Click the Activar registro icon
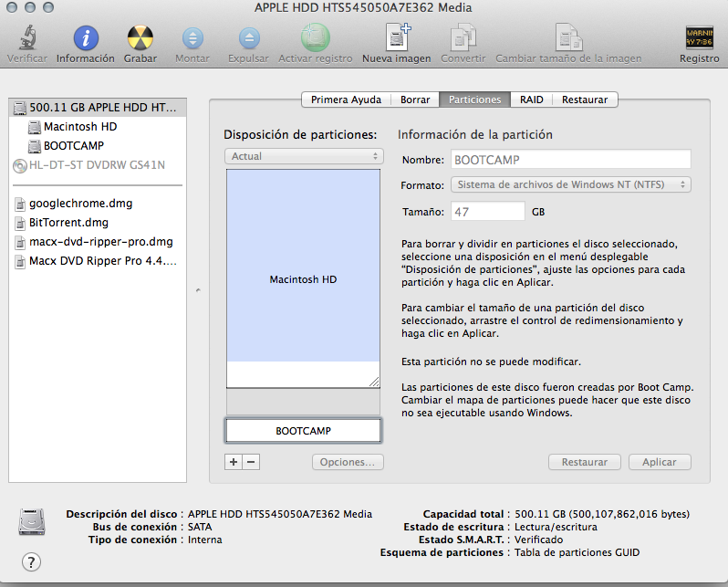 pos(316,37)
